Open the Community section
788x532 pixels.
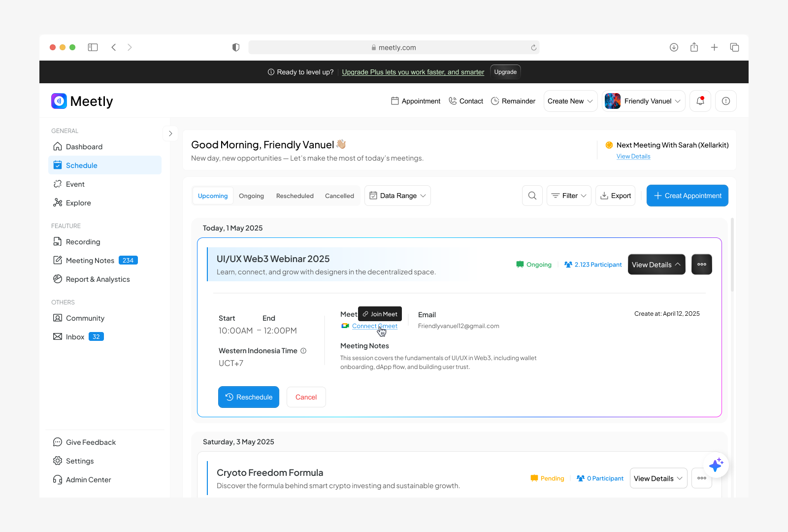(85, 318)
